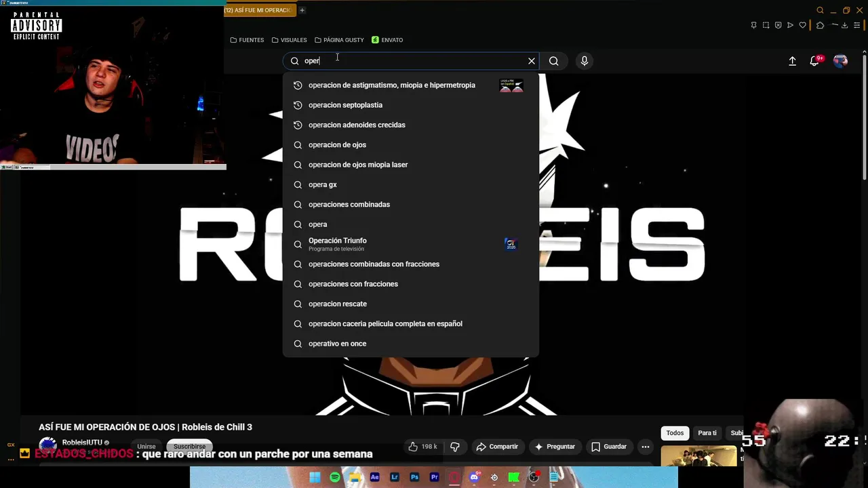Open Opera GX tab search icon
This screenshot has width=868, height=488.
point(820,10)
